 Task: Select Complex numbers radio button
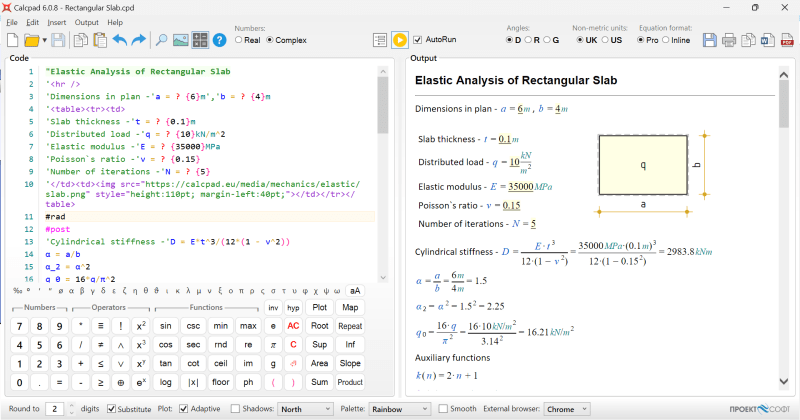coord(269,40)
